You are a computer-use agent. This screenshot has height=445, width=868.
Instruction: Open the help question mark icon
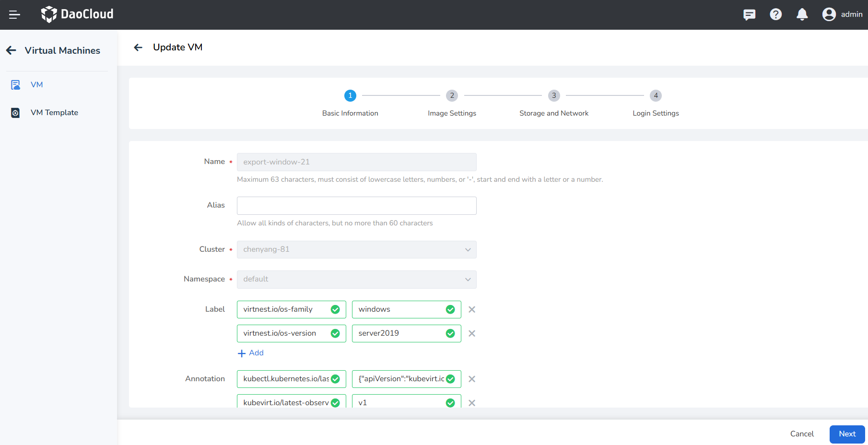point(775,15)
